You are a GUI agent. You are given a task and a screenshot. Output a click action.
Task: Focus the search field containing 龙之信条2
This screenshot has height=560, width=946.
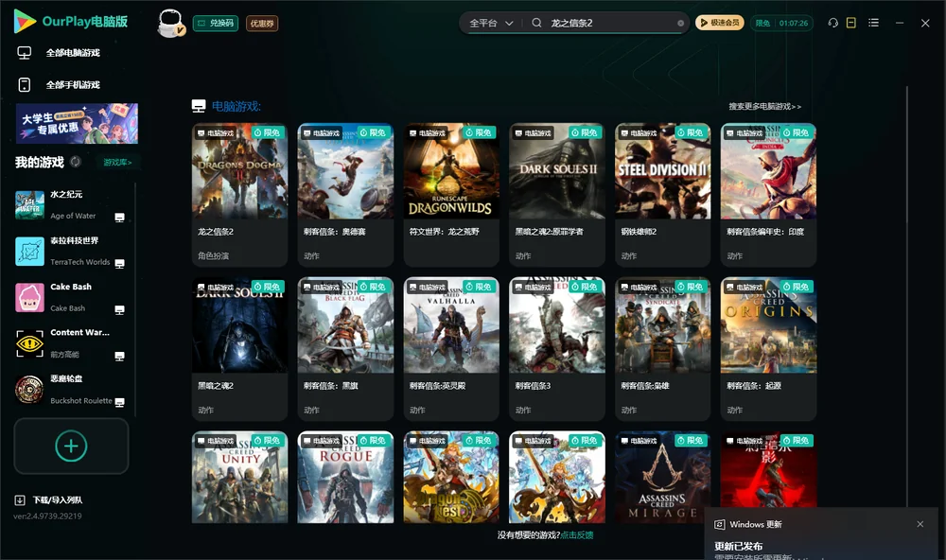pyautogui.click(x=610, y=23)
